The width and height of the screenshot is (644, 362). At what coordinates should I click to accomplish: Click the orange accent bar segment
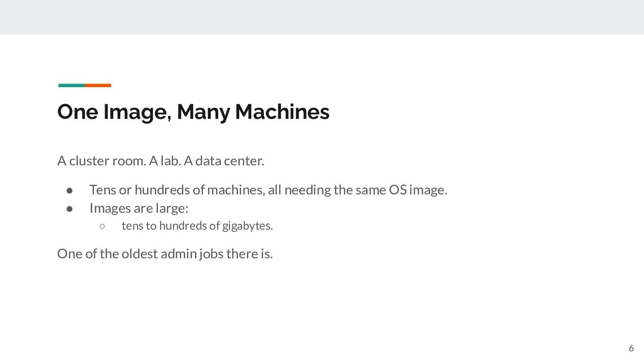(98, 85)
